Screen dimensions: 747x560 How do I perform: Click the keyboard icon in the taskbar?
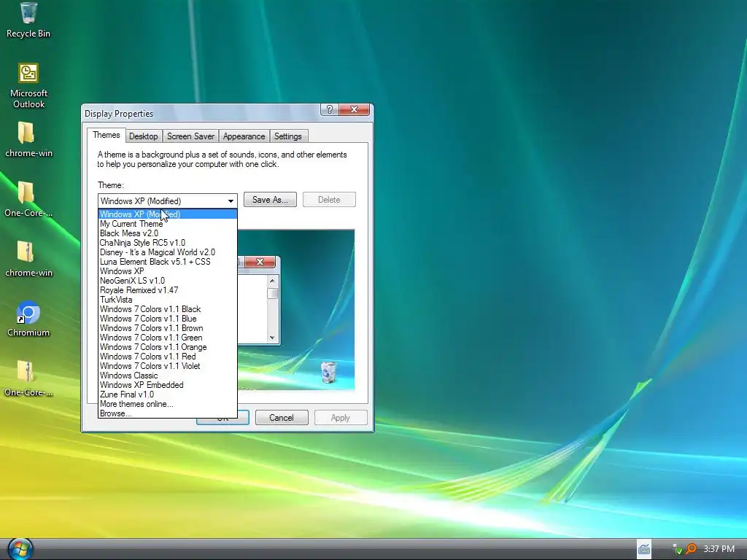point(644,549)
